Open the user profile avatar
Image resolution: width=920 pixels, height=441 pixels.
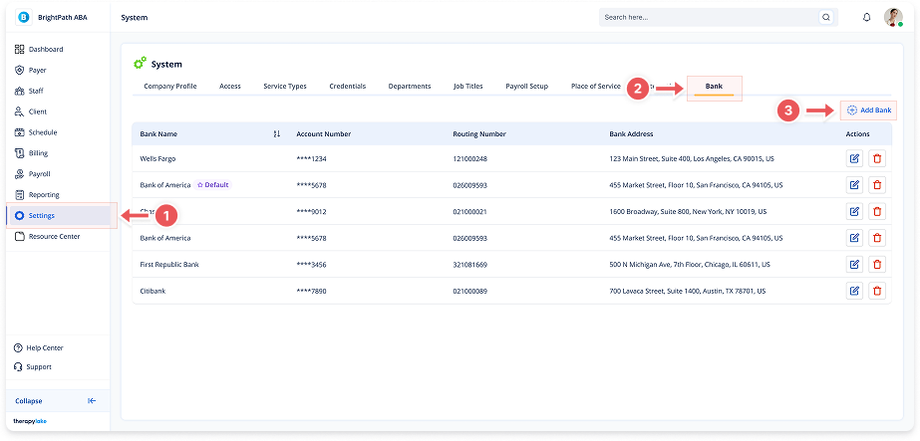pos(893,17)
